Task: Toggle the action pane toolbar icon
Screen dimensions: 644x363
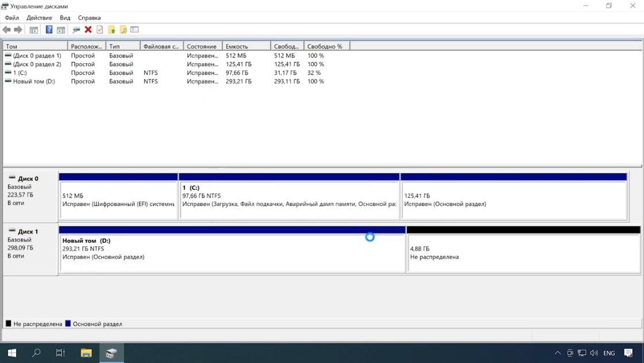Action: tap(61, 29)
